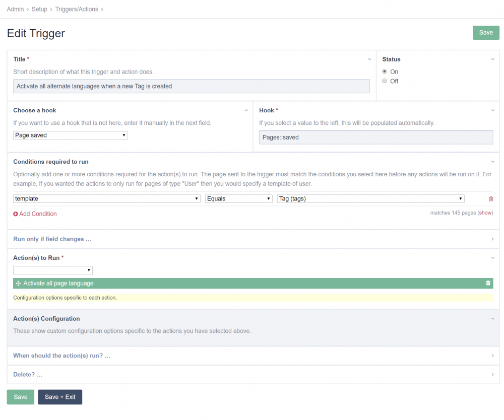Click the move handle on Activate all page language
Screen dimensions: 504x420
point(18,284)
